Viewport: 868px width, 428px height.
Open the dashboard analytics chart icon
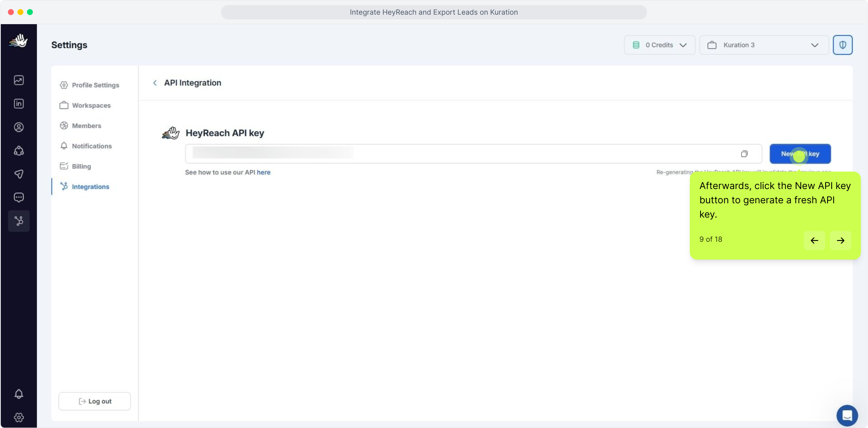tap(19, 80)
